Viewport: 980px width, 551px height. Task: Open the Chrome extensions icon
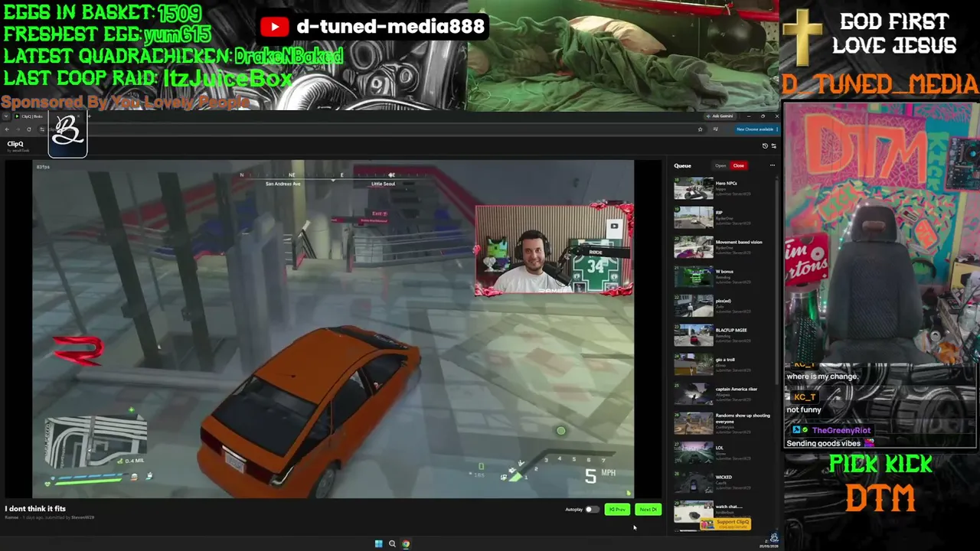pyautogui.click(x=715, y=129)
